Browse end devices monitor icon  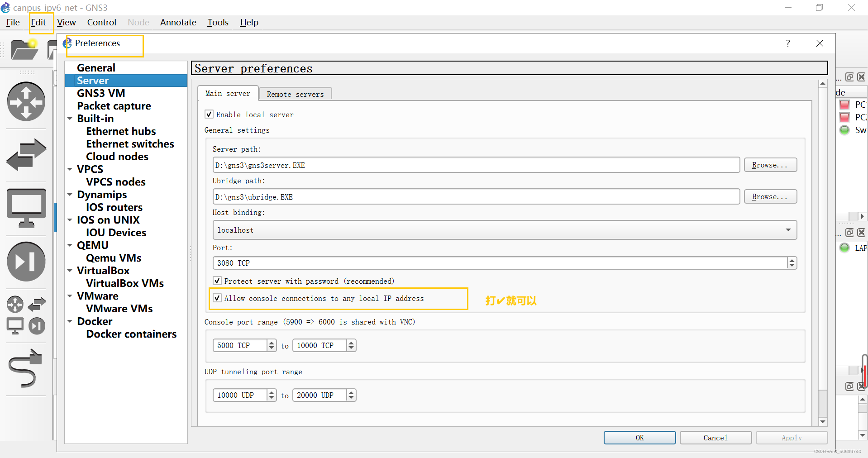click(26, 208)
